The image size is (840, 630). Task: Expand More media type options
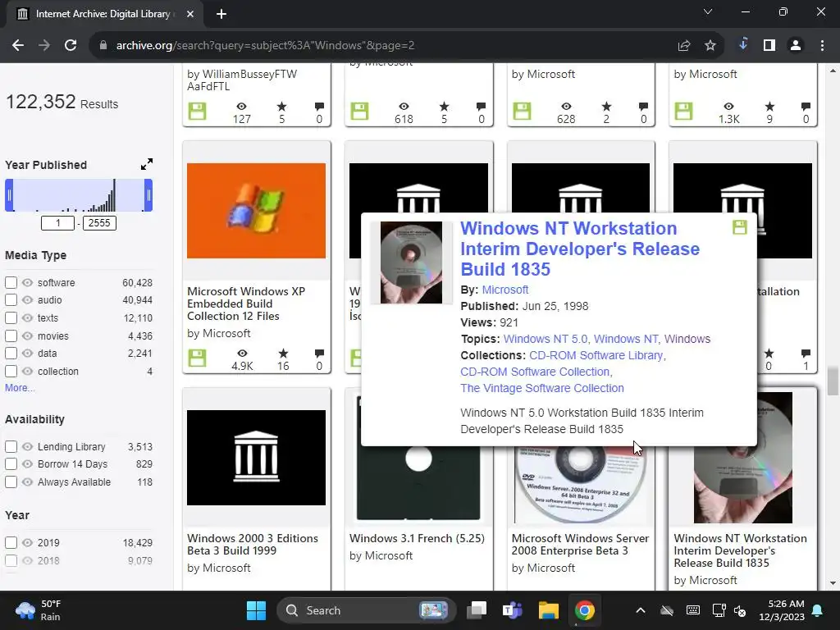pos(20,388)
